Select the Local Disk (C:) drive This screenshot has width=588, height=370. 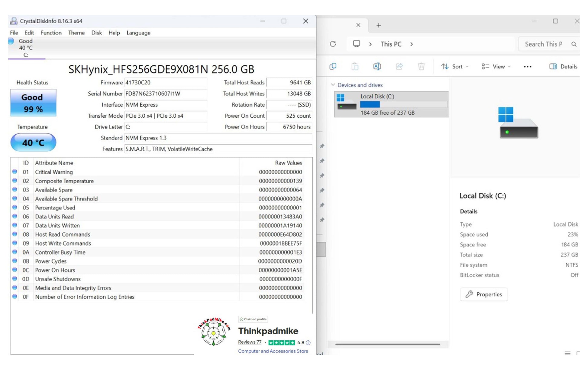[x=391, y=104]
